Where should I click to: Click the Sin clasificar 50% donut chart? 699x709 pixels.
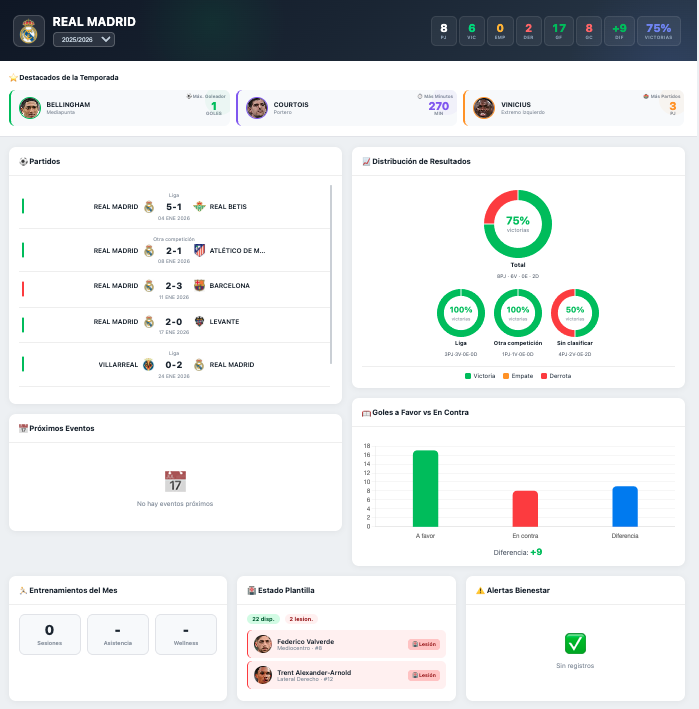pos(575,313)
